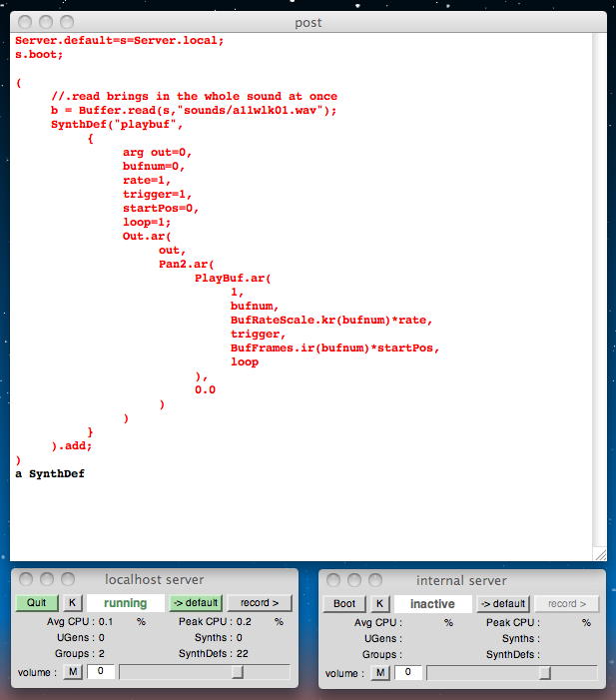Click internal server volume number field
The width and height of the screenshot is (616, 700).
pyautogui.click(x=408, y=672)
